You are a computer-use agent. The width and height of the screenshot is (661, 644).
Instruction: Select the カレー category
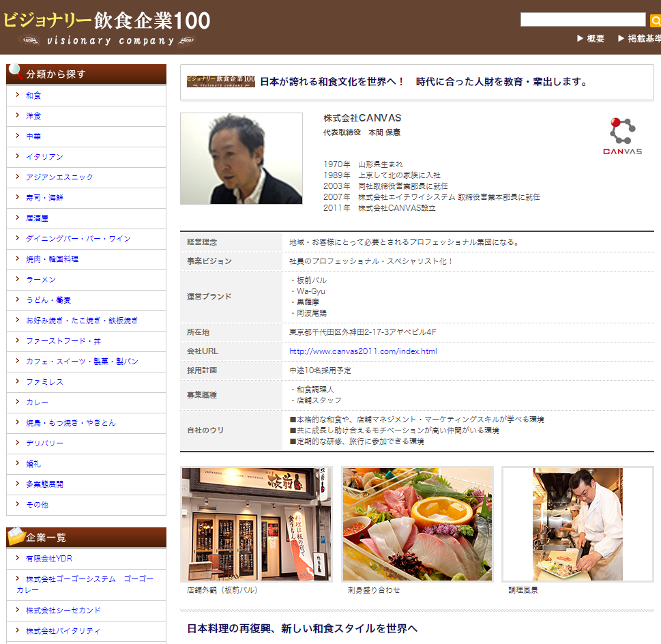pyautogui.click(x=37, y=402)
